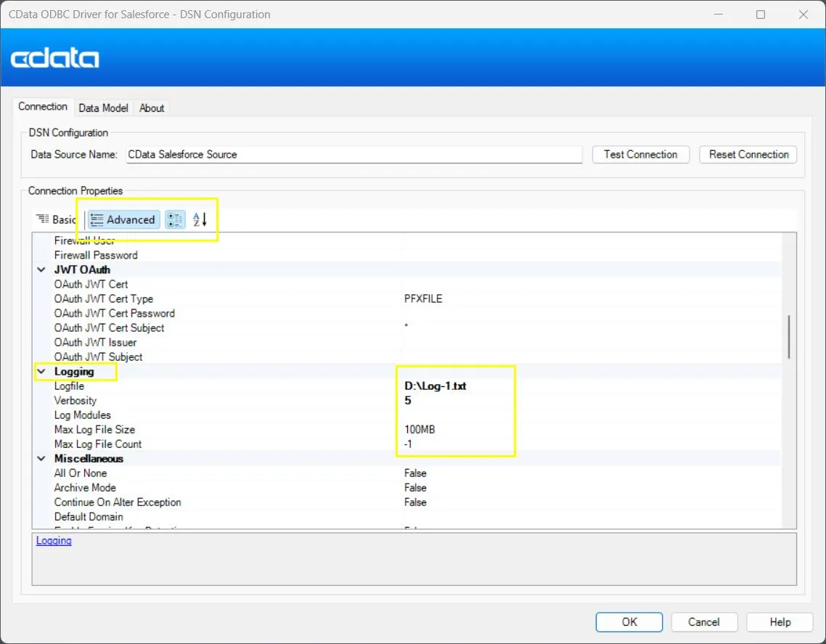826x644 pixels.
Task: Click the property grid vertical scrollbar
Action: point(789,337)
